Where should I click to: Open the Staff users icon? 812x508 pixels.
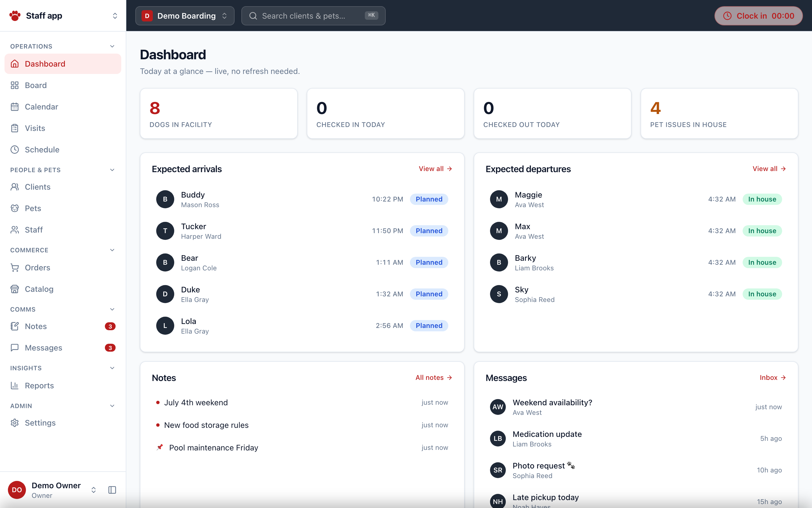click(15, 230)
